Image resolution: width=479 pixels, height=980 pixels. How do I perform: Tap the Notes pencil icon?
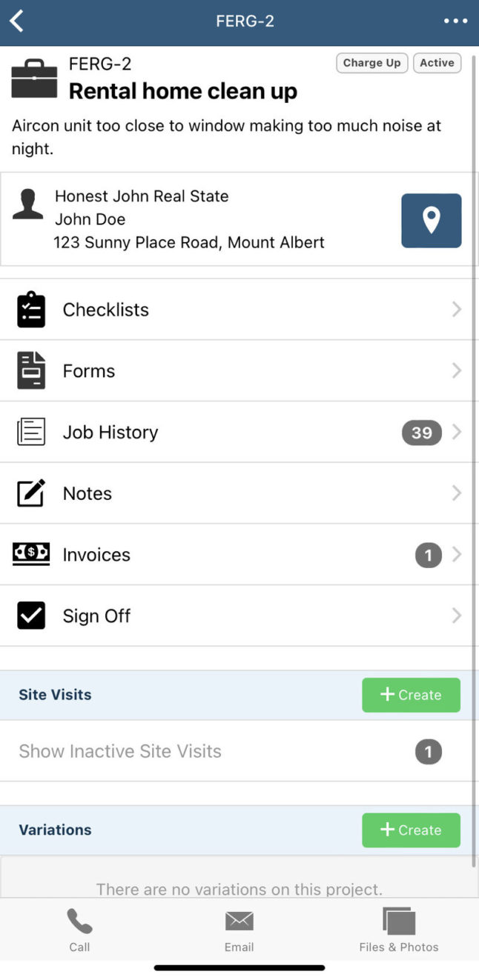click(31, 493)
